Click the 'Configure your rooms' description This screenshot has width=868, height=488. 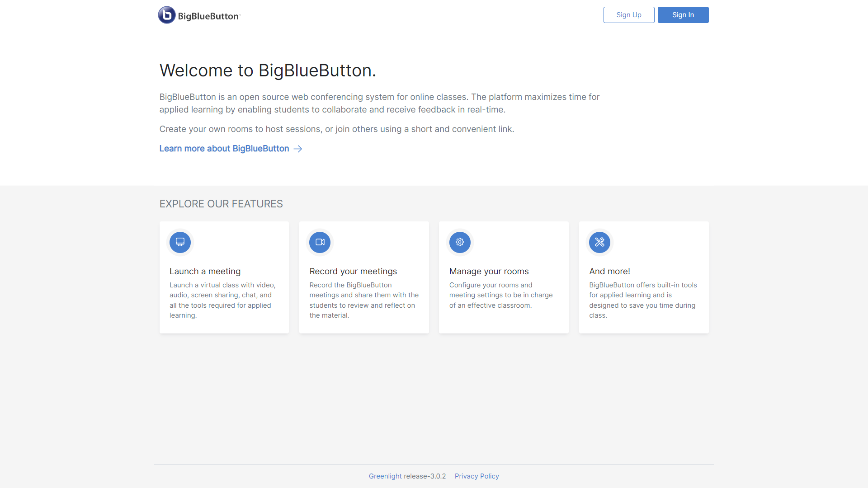tap(501, 295)
